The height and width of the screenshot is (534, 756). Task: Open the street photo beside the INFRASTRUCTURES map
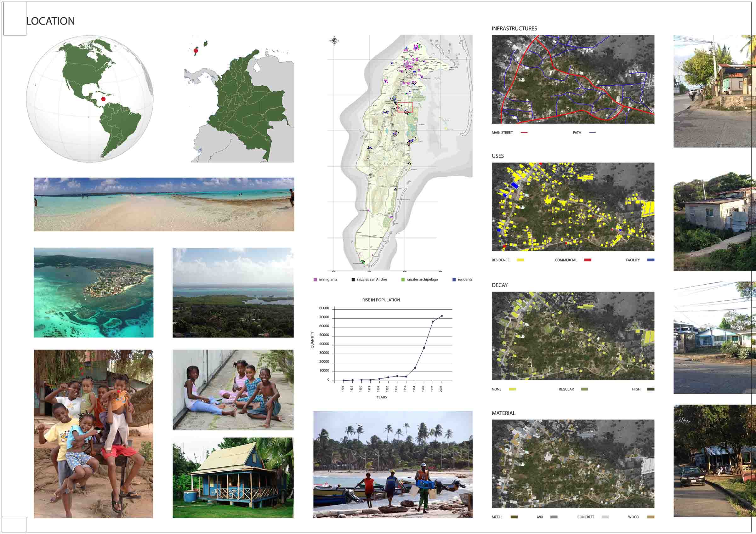pos(714,91)
